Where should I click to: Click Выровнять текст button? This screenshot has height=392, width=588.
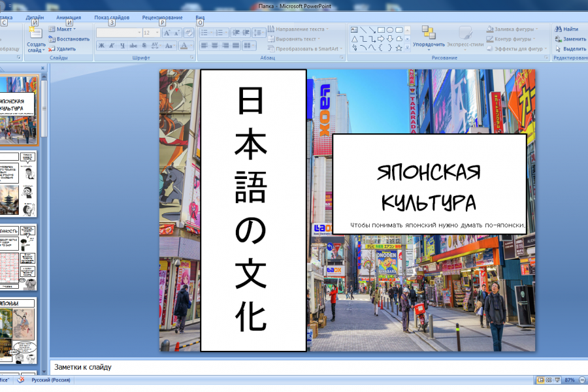[x=294, y=39]
